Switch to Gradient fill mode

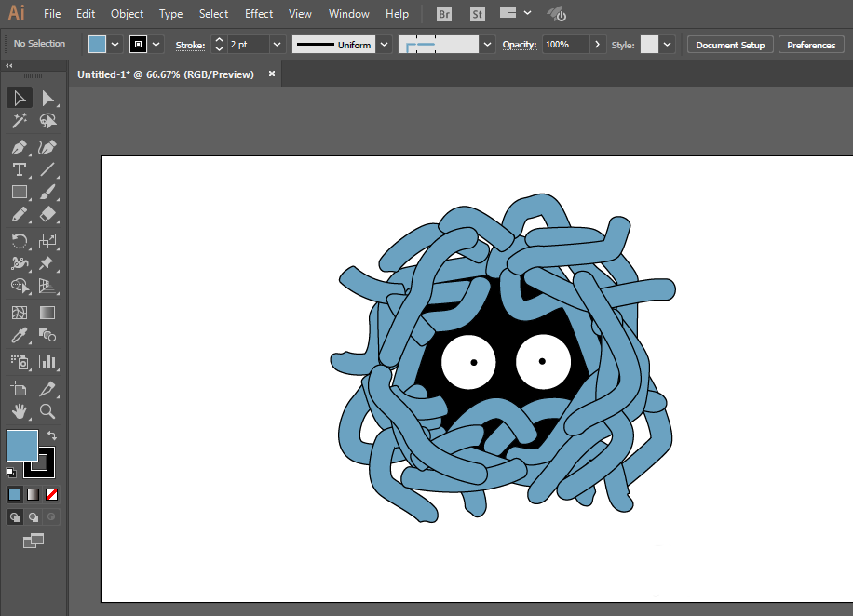tap(34, 494)
